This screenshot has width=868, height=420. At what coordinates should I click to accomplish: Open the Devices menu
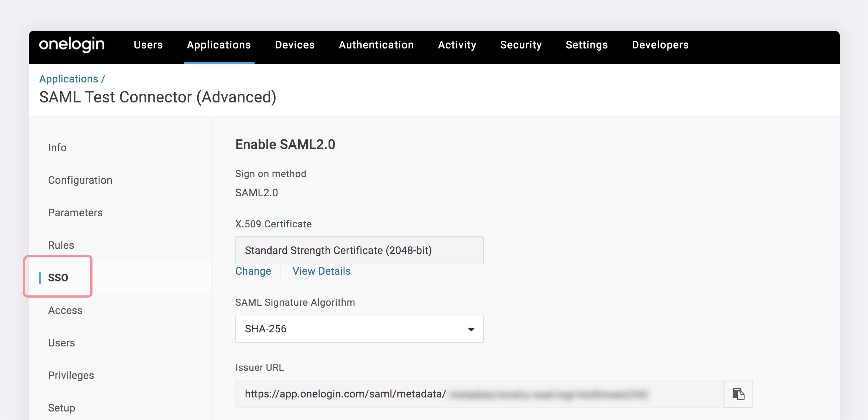[295, 45]
